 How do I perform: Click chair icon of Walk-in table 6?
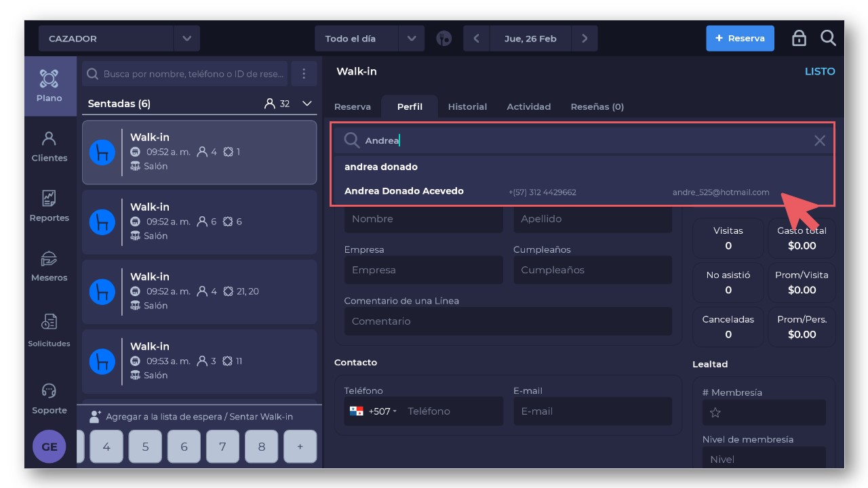click(x=102, y=222)
